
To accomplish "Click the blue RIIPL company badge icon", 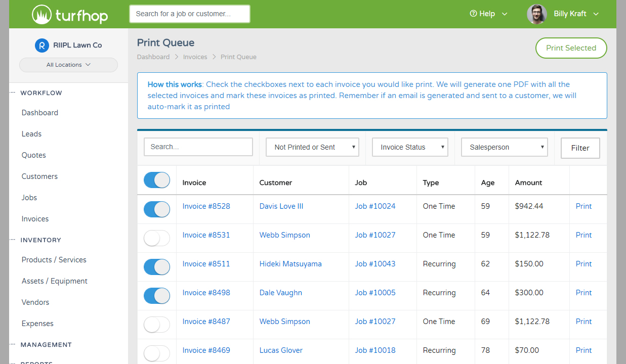I will 41,45.
